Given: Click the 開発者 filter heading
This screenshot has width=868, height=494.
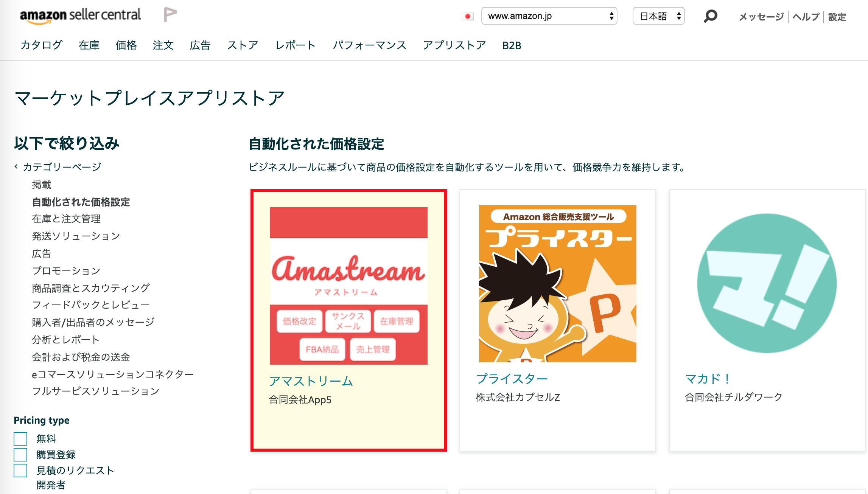Looking at the screenshot, I should click(51, 485).
